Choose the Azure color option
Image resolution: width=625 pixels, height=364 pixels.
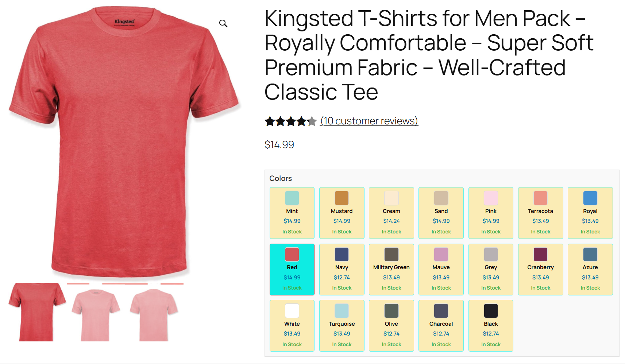coord(590,269)
